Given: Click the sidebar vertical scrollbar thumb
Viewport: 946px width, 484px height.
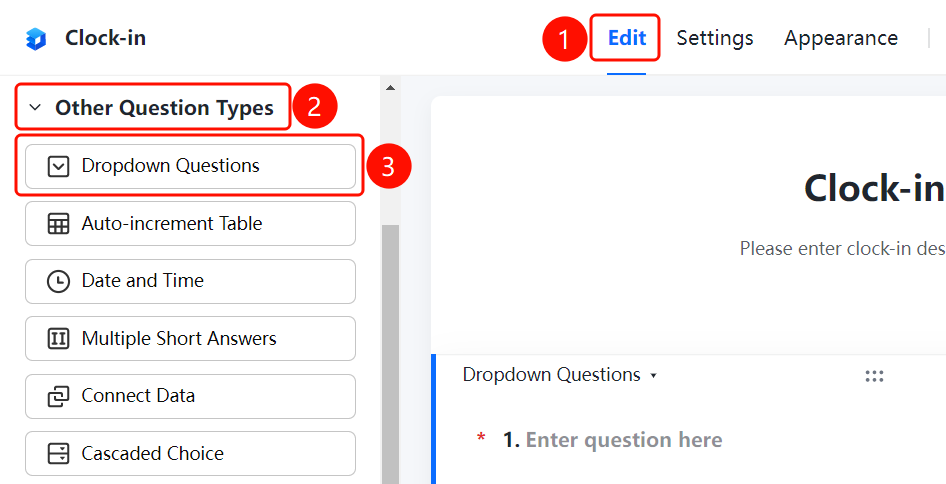Looking at the screenshot, I should [x=390, y=354].
